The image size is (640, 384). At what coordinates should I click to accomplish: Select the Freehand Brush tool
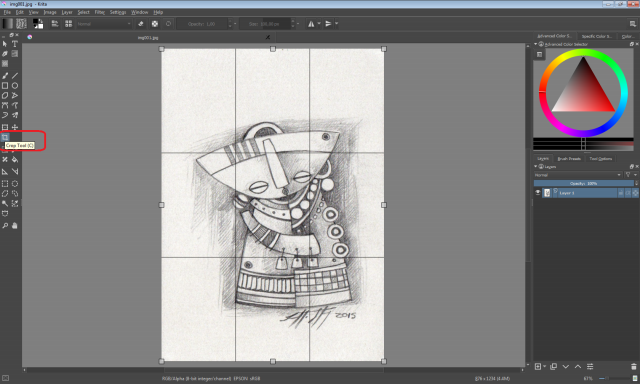pos(5,75)
